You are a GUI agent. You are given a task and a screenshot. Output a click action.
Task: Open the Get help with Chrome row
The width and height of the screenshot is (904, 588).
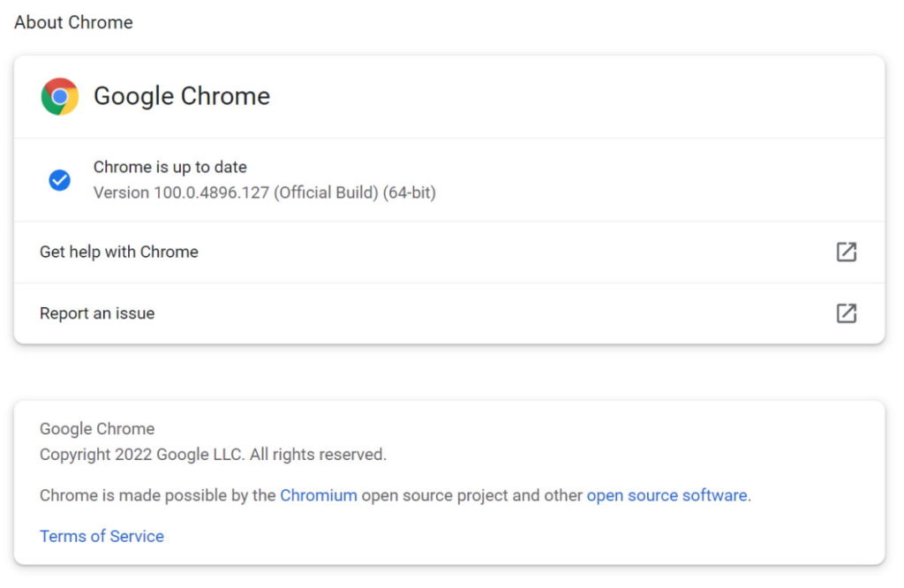click(x=119, y=252)
